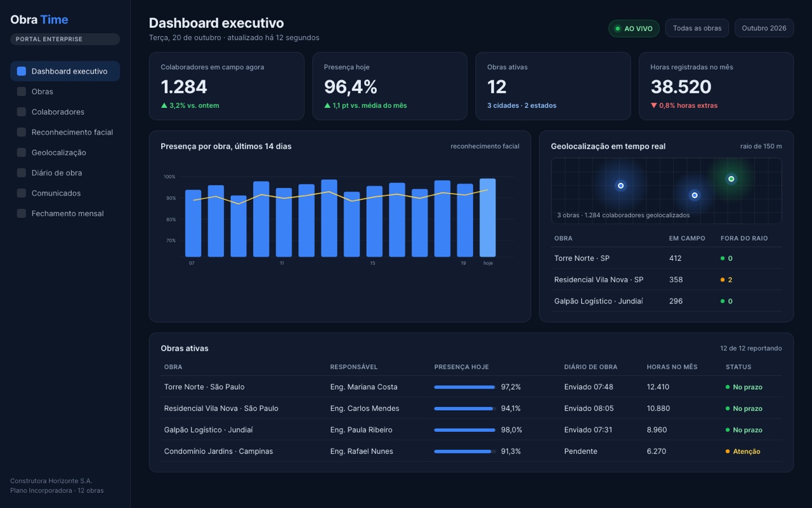Open Fechamento mensal page
The height and width of the screenshot is (508, 812).
click(65, 213)
